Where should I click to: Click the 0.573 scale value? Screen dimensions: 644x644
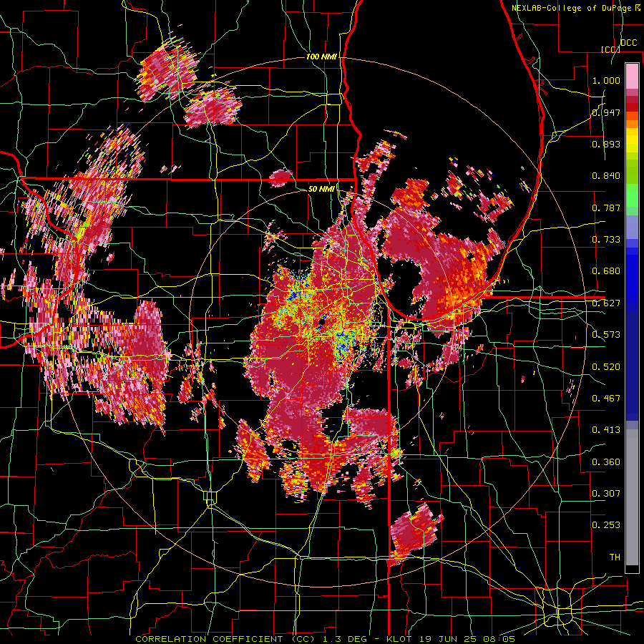click(x=606, y=335)
